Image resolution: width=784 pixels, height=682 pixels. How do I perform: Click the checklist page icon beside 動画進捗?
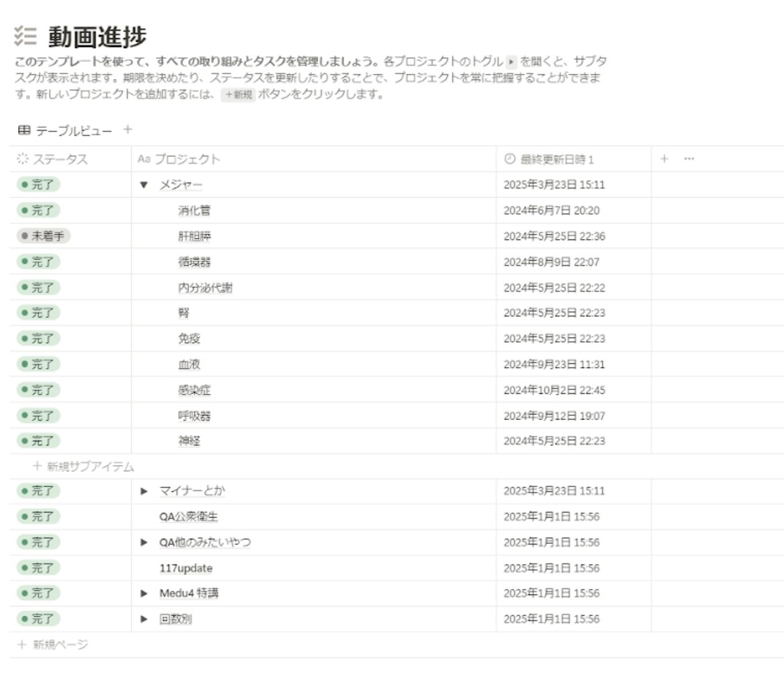point(26,36)
